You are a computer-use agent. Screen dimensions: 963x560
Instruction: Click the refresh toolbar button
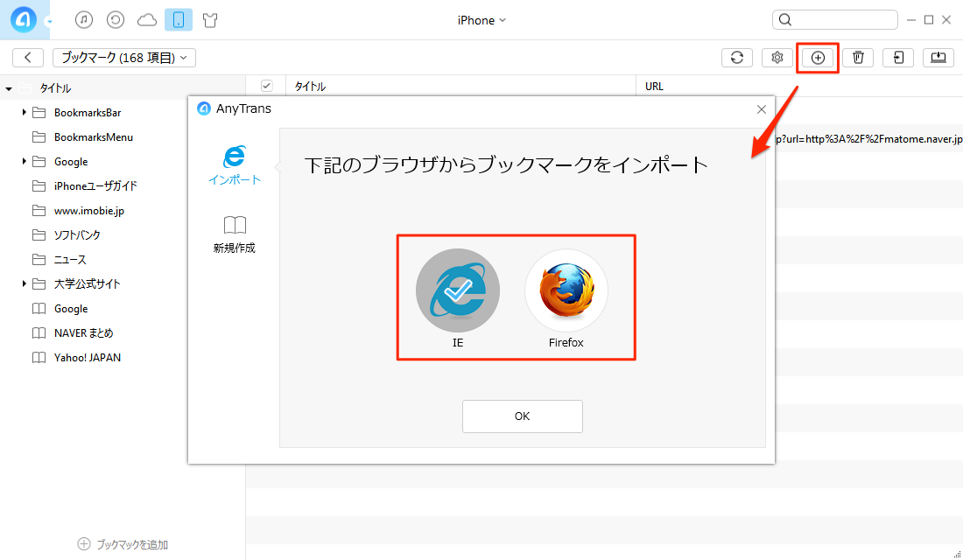(737, 58)
